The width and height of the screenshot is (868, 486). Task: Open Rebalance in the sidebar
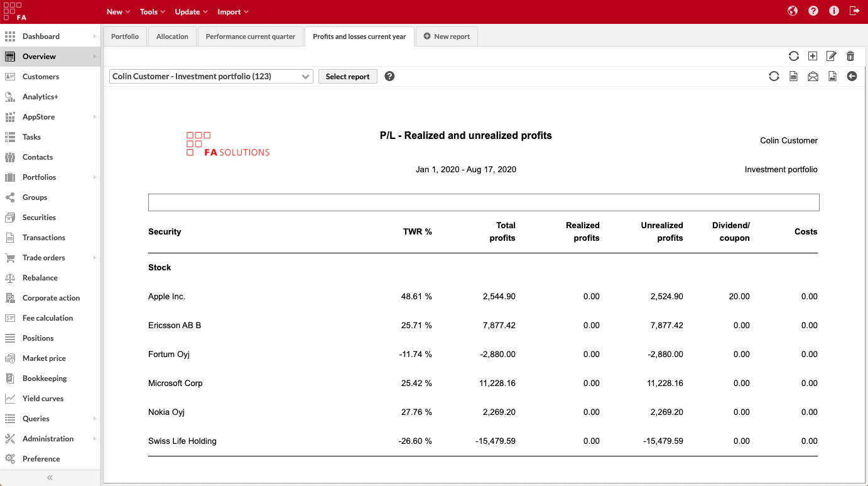[50, 278]
